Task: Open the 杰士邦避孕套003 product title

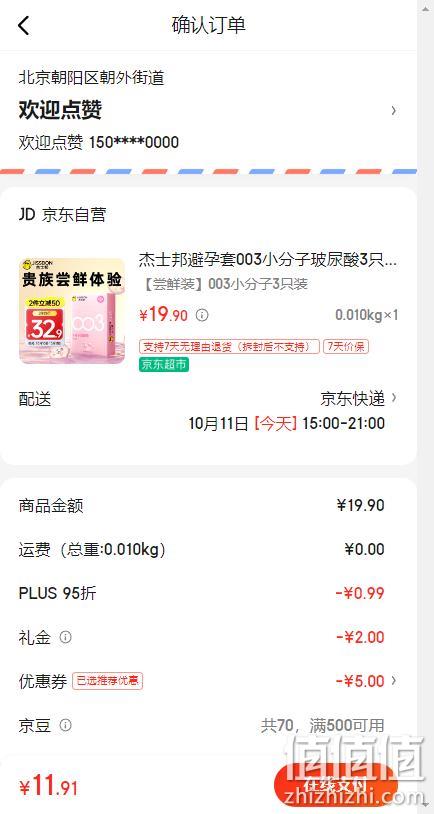Action: tap(268, 260)
